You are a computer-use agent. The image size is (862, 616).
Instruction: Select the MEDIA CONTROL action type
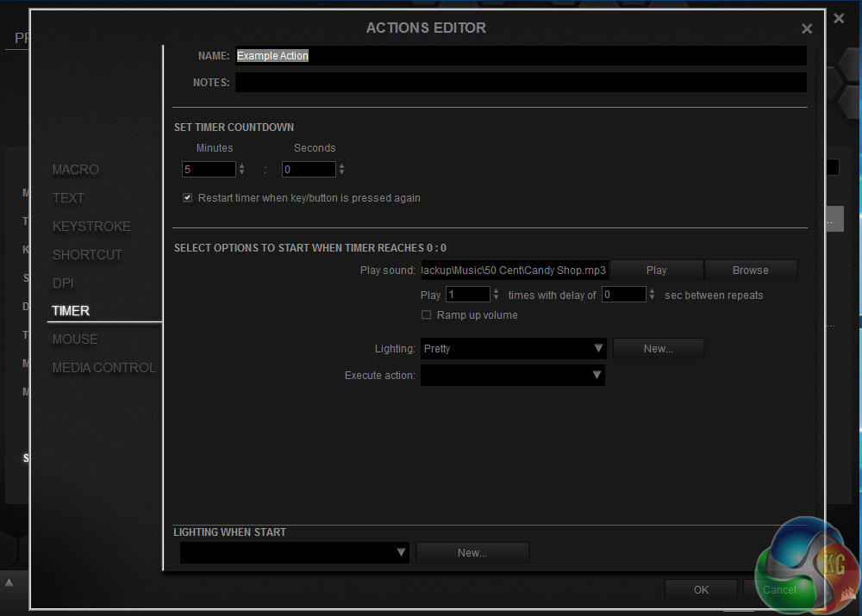click(104, 368)
